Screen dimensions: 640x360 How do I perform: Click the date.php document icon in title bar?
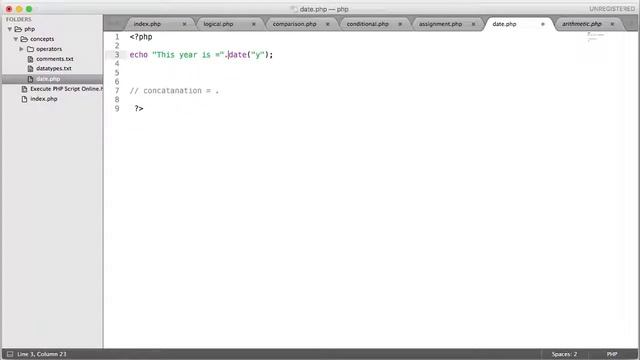pyautogui.click(x=293, y=9)
